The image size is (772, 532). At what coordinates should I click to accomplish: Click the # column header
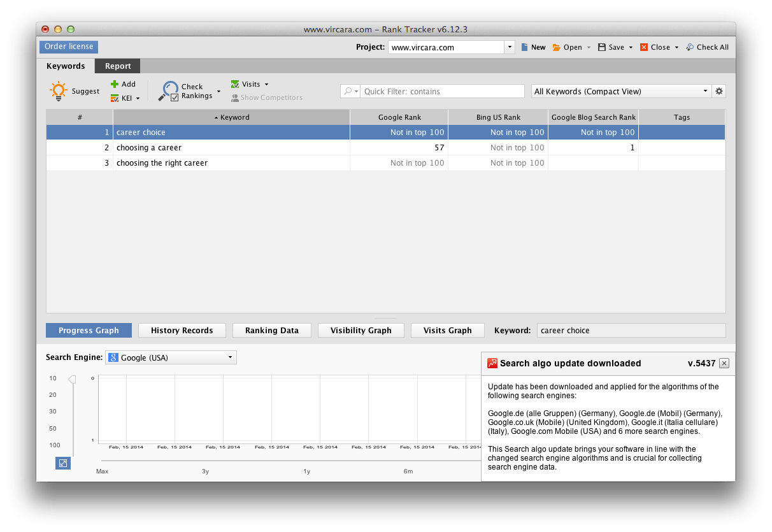pyautogui.click(x=80, y=117)
